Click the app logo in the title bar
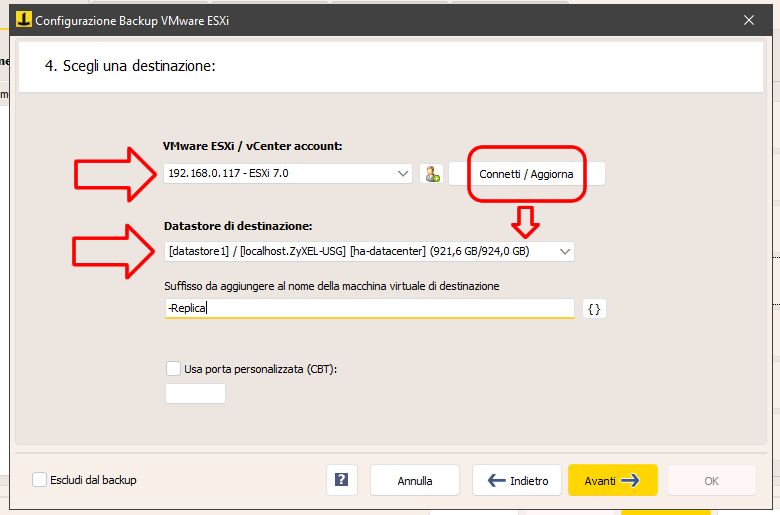Screen dimensions: 780x515 click(x=23, y=20)
